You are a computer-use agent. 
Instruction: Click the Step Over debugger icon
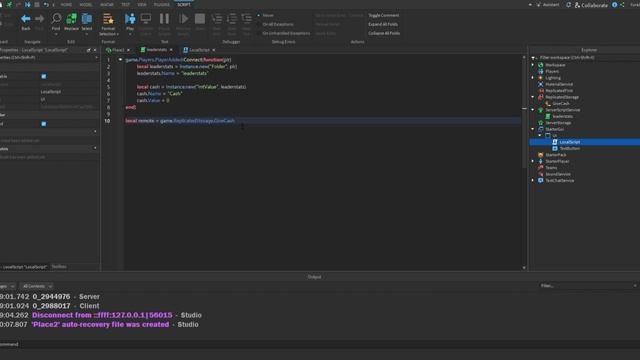232,19
